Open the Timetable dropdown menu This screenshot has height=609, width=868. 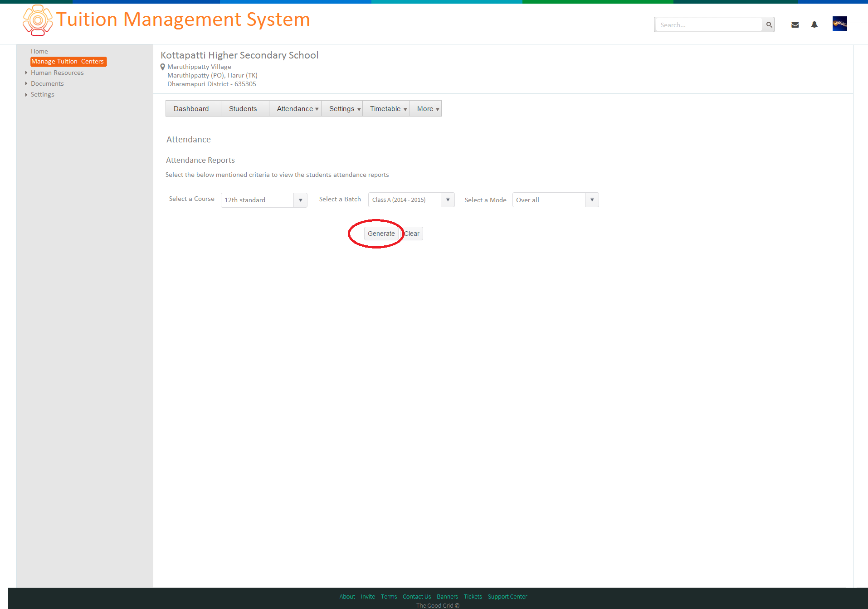coord(386,108)
